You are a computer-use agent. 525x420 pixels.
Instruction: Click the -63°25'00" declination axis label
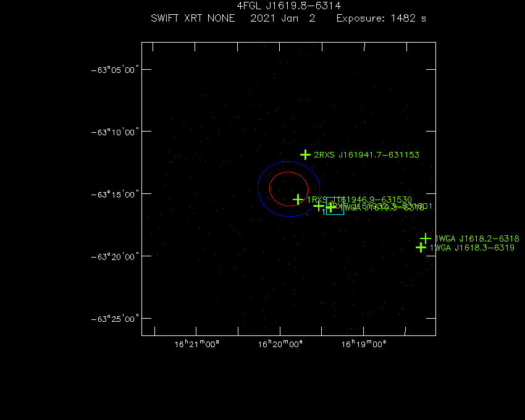pos(115,319)
